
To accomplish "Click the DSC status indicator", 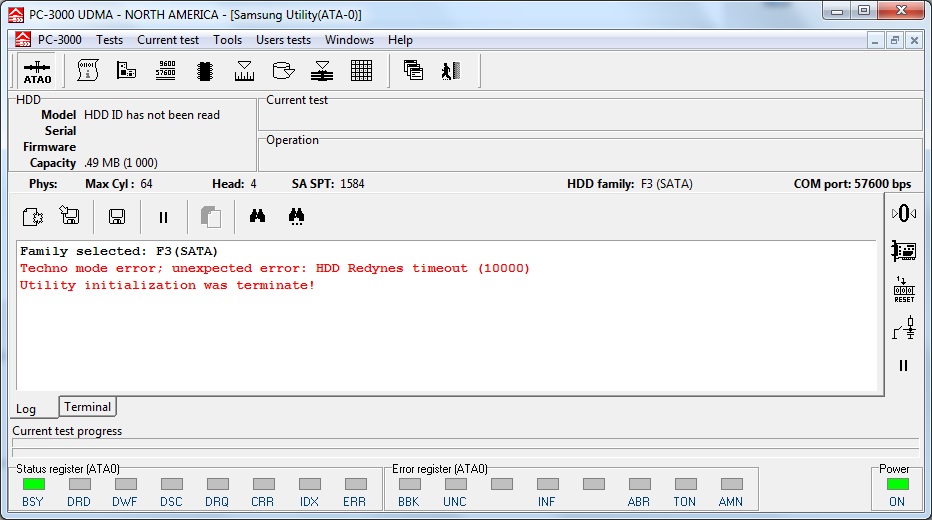I will [x=172, y=484].
